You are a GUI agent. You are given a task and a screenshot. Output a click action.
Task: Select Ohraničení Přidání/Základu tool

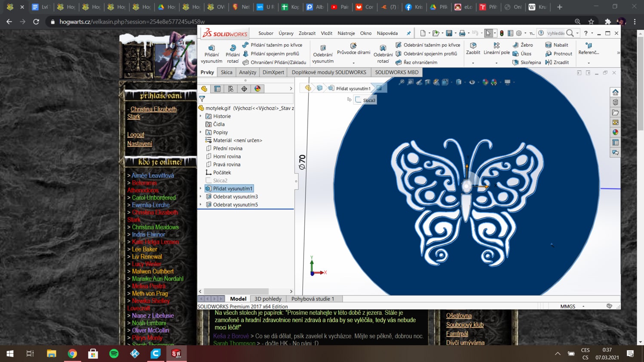click(x=274, y=62)
